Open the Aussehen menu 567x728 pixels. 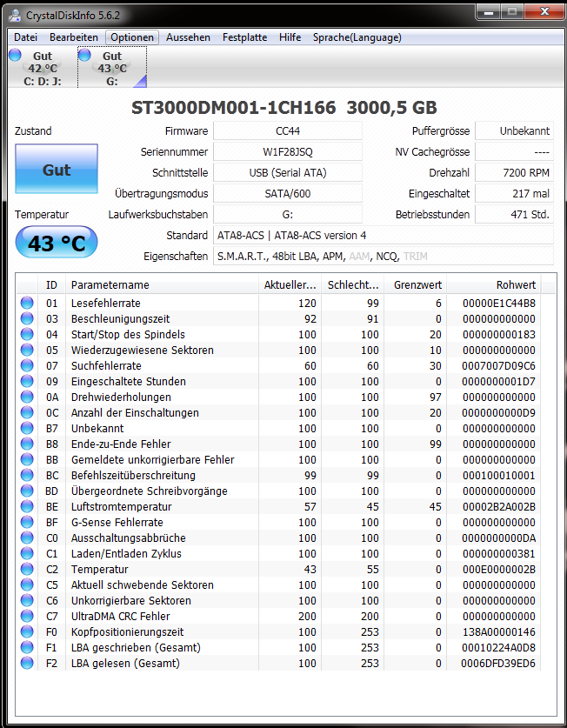(188, 37)
